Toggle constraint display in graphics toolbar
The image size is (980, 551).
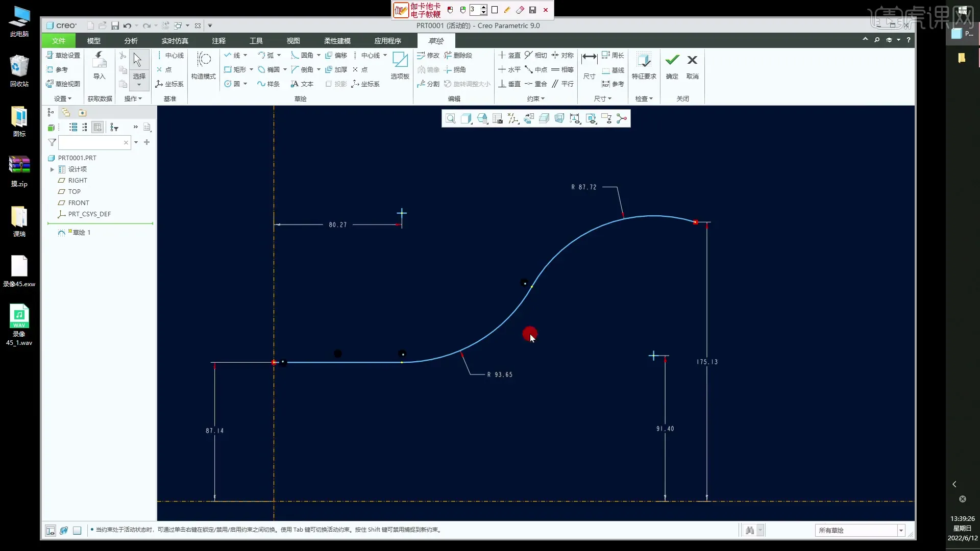point(591,119)
